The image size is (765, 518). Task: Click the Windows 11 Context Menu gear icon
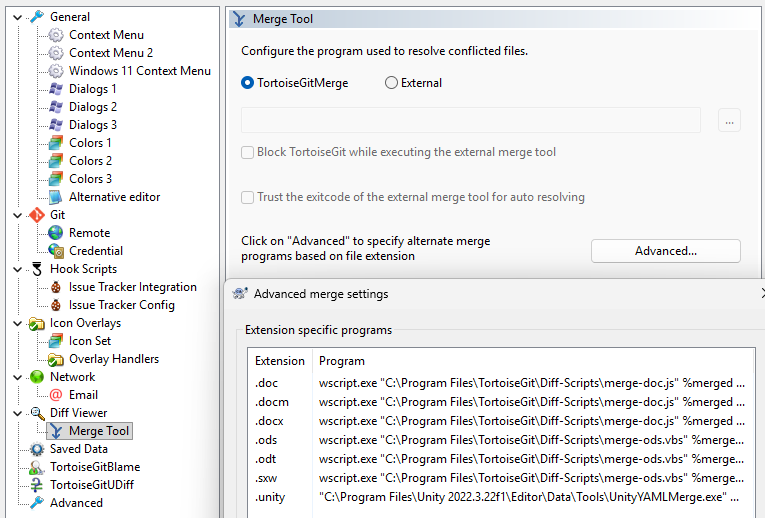56,71
